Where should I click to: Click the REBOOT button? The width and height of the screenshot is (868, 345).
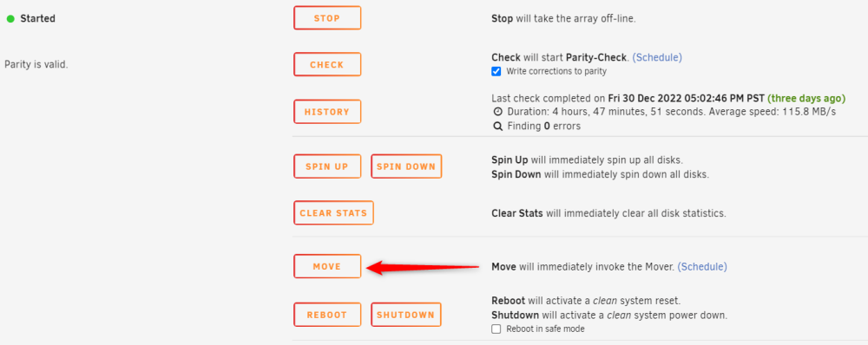(327, 314)
